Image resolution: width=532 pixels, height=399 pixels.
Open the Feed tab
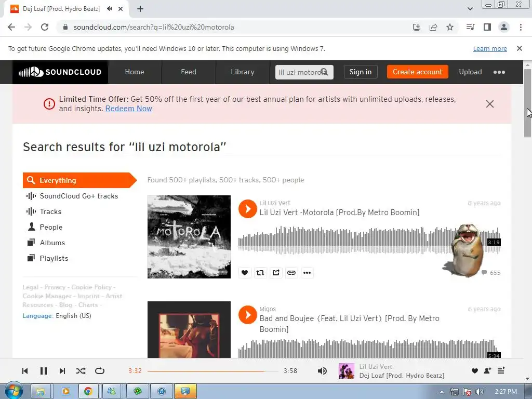tap(188, 72)
